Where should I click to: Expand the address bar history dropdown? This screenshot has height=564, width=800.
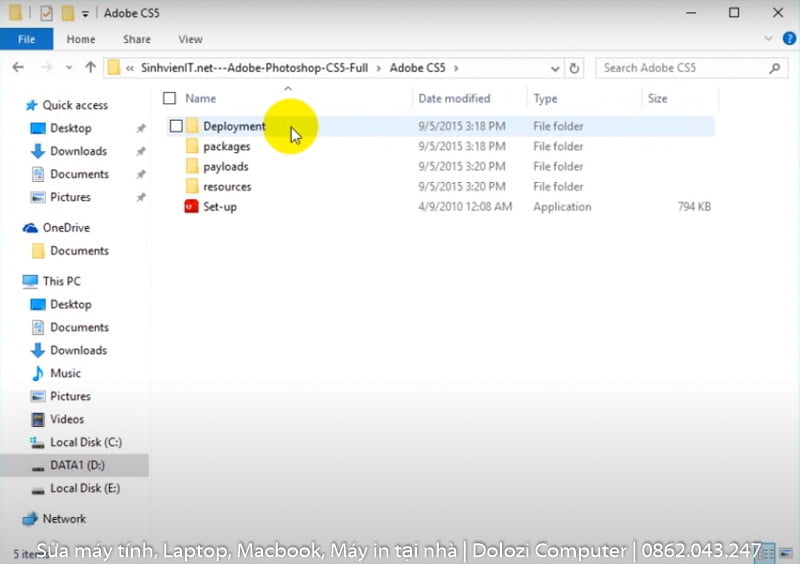(x=555, y=68)
